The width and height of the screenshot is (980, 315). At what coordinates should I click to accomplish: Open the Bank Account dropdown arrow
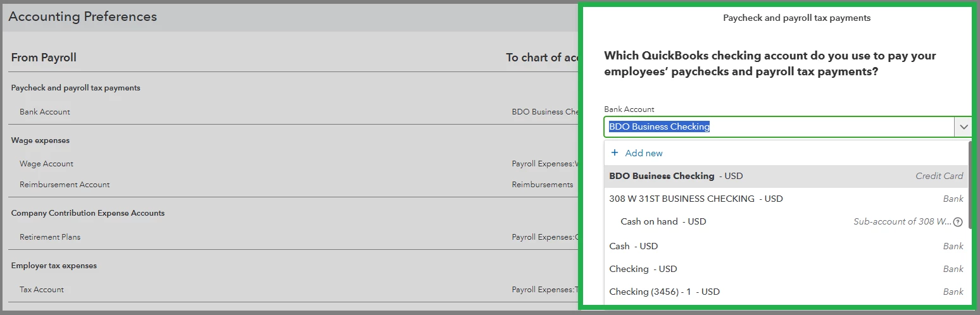(x=964, y=127)
